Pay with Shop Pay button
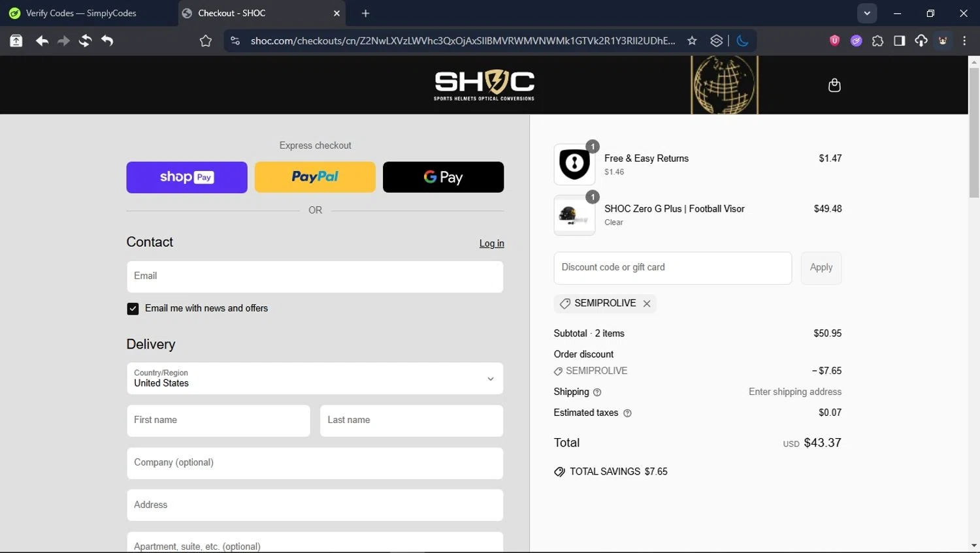The image size is (980, 553). pos(187,178)
